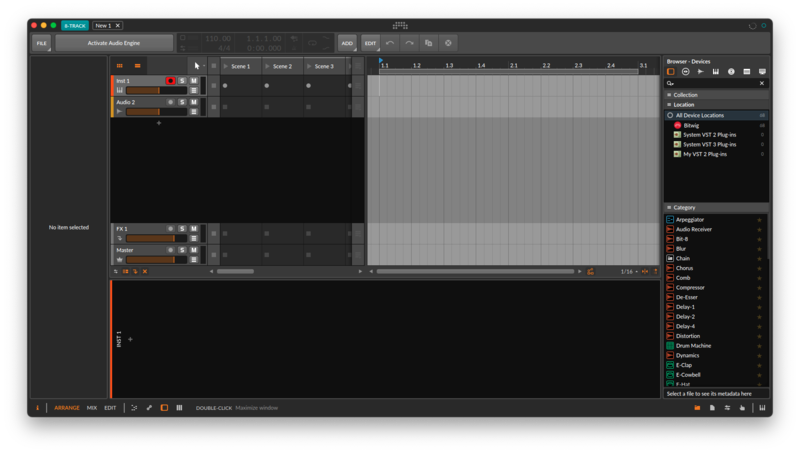Adjust Master track volume fader
Image resolution: width=800 pixels, height=453 pixels.
click(157, 260)
